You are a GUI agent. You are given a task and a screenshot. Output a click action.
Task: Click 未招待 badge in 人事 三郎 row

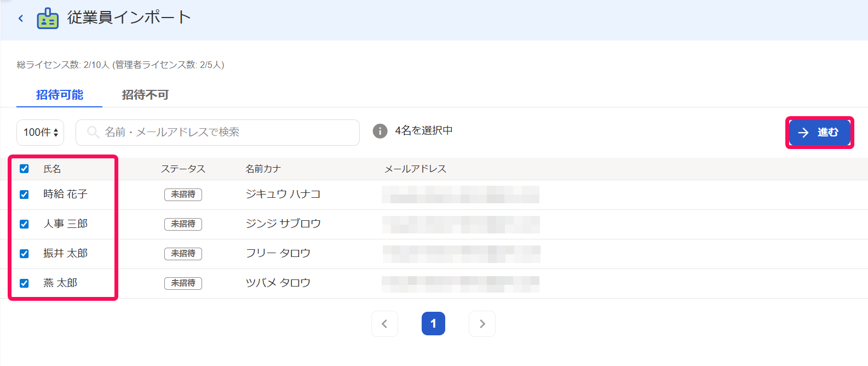tap(183, 224)
